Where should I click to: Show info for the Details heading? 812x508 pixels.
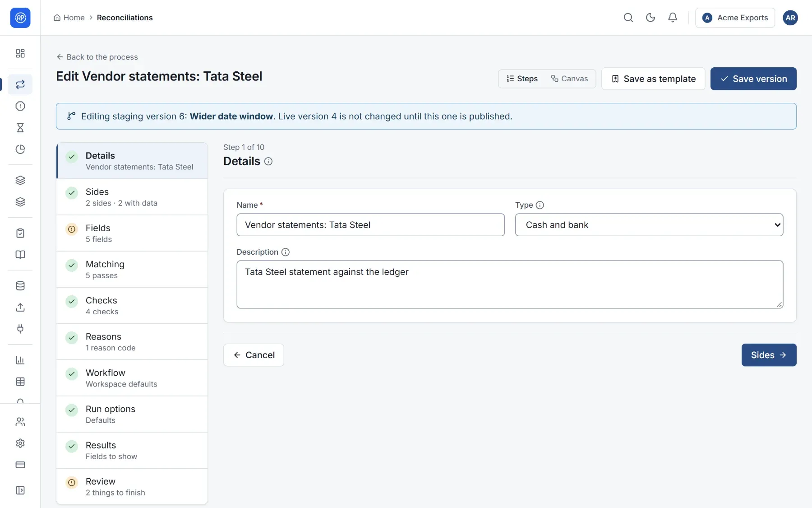coord(268,162)
